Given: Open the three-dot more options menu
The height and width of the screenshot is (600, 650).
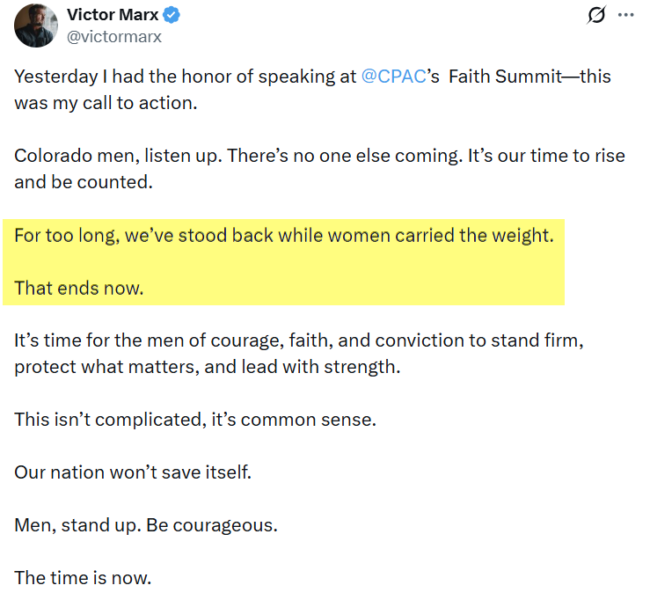Looking at the screenshot, I should click(627, 16).
